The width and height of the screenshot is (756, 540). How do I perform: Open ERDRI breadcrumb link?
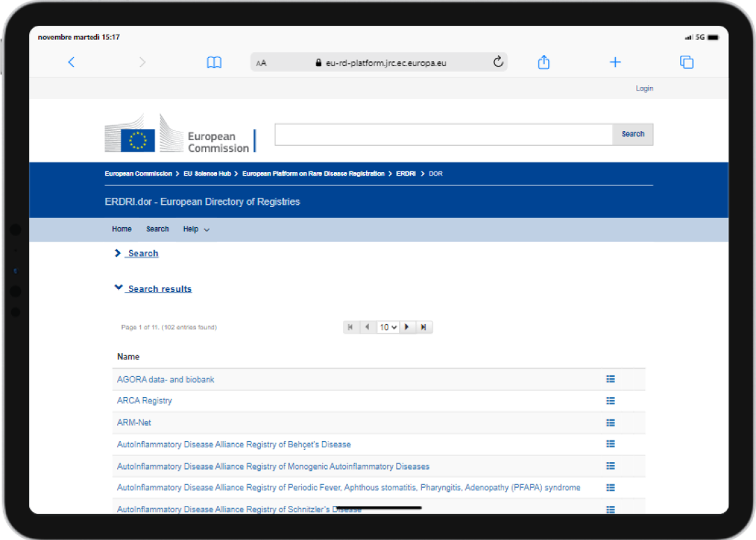click(x=405, y=173)
